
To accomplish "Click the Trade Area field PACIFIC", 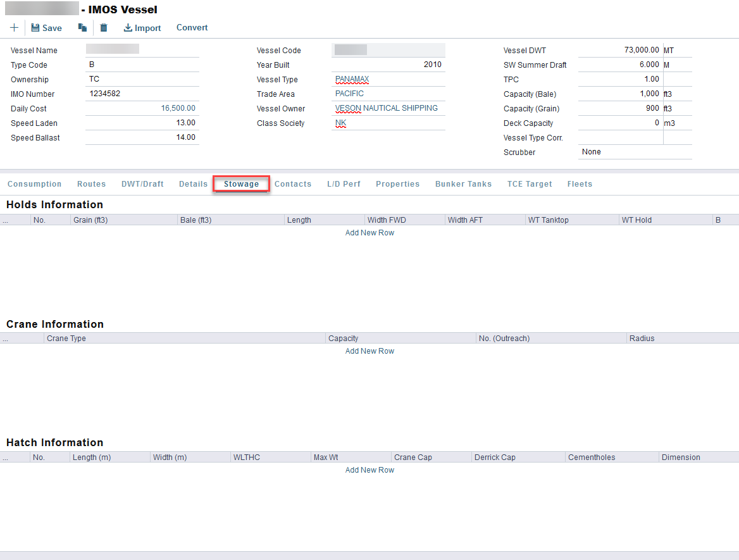I will pyautogui.click(x=388, y=94).
